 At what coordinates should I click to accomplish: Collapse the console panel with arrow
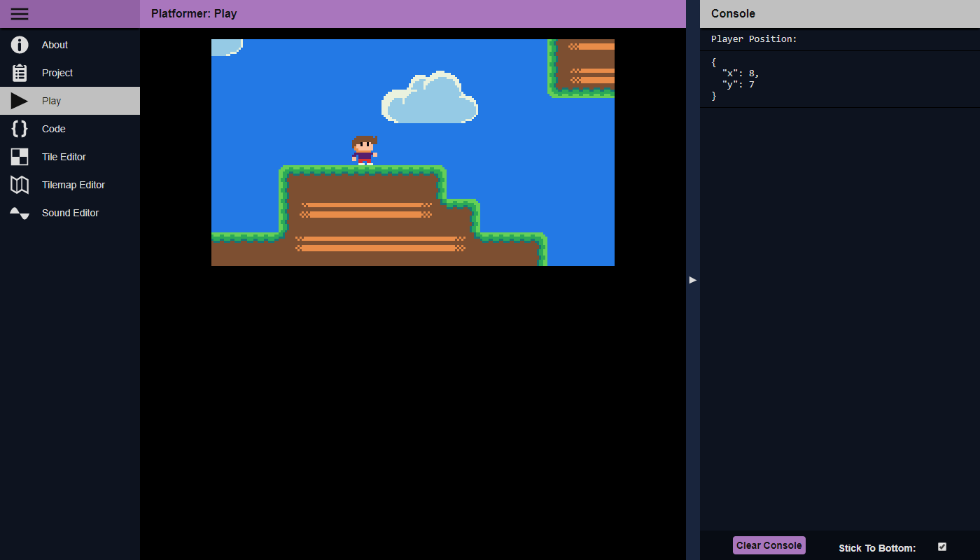[x=693, y=280]
